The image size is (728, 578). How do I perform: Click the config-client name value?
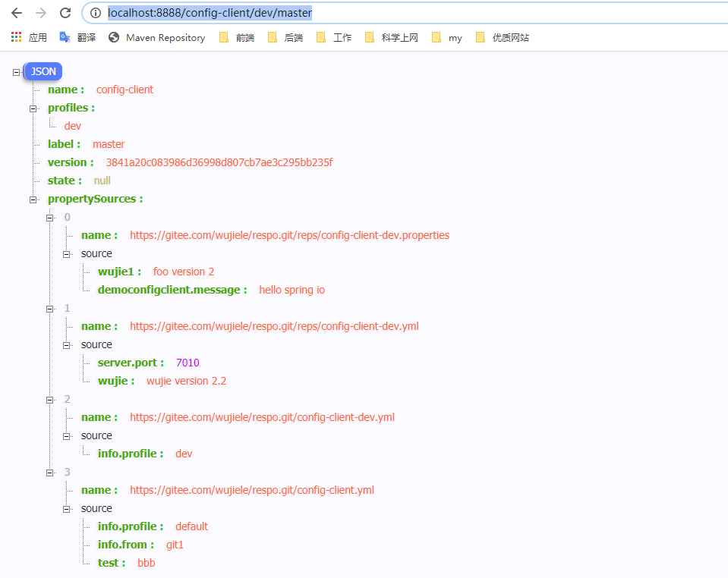[125, 90]
